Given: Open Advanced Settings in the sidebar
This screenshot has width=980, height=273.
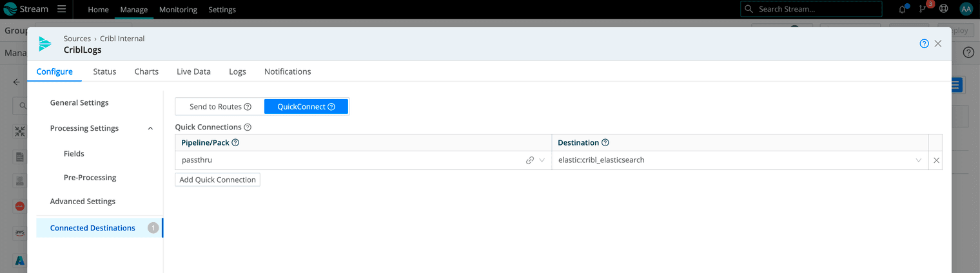Looking at the screenshot, I should 83,202.
